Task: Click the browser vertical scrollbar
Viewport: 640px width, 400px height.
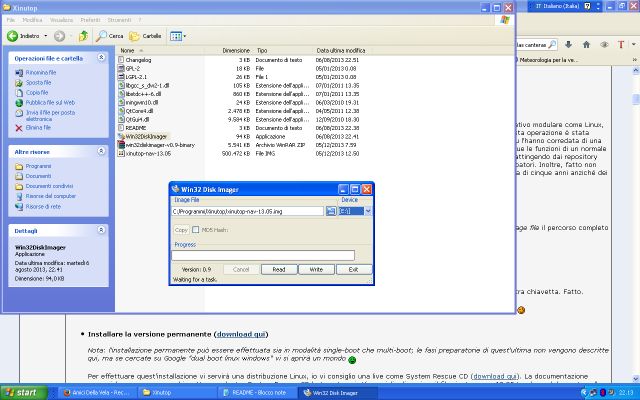Action: click(636, 224)
